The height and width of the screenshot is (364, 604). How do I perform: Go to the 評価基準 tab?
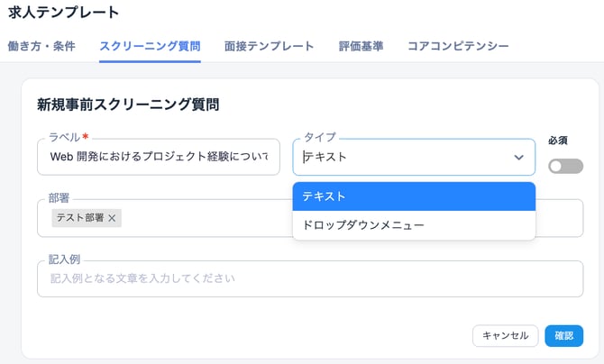pos(361,46)
